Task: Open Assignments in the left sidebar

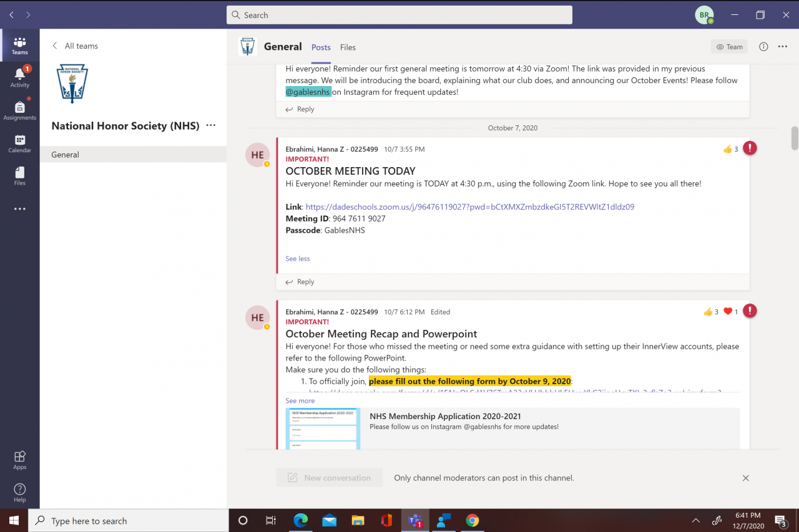Action: tap(19, 110)
